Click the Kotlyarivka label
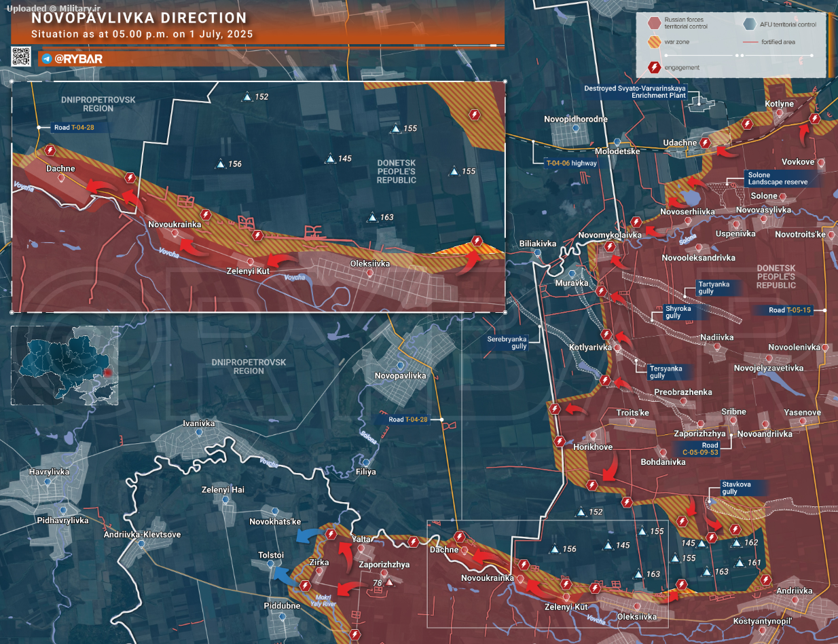This screenshot has height=644, width=838. pos(591,347)
